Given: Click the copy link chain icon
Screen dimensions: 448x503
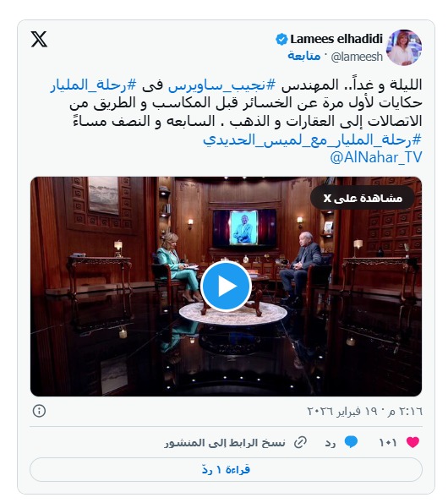Looking at the screenshot, I should point(300,442).
